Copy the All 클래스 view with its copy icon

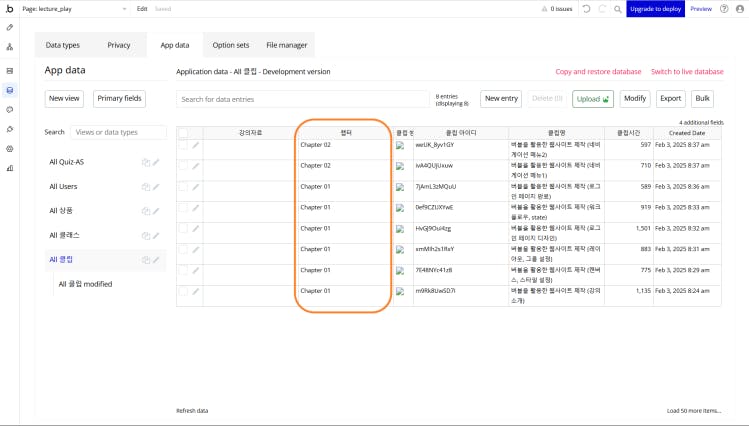(146, 235)
